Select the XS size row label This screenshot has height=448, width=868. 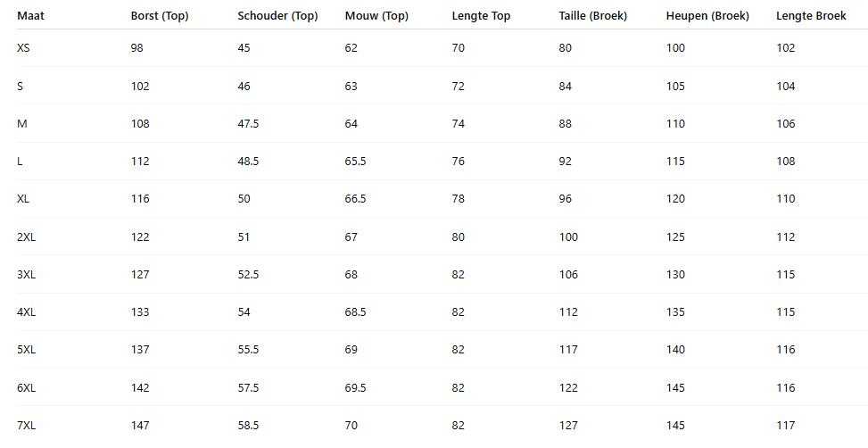pyautogui.click(x=23, y=48)
